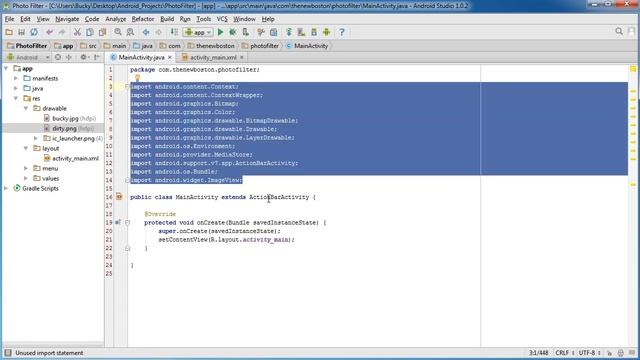The width and height of the screenshot is (640, 360).
Task: Collapse the layout folder
Action: pyautogui.click(x=26, y=148)
